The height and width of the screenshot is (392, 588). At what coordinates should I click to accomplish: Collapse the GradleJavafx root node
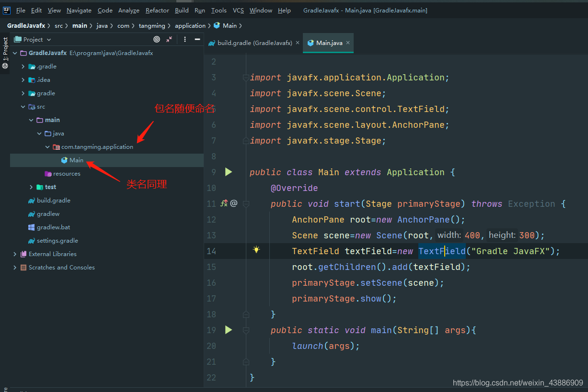15,53
